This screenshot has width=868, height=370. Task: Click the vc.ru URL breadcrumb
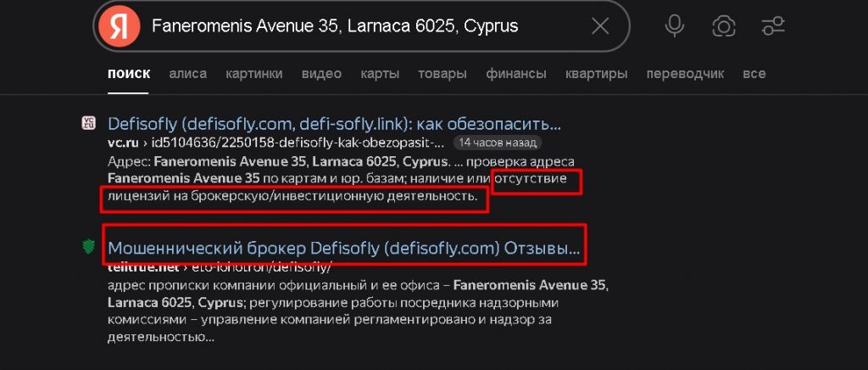click(x=275, y=143)
